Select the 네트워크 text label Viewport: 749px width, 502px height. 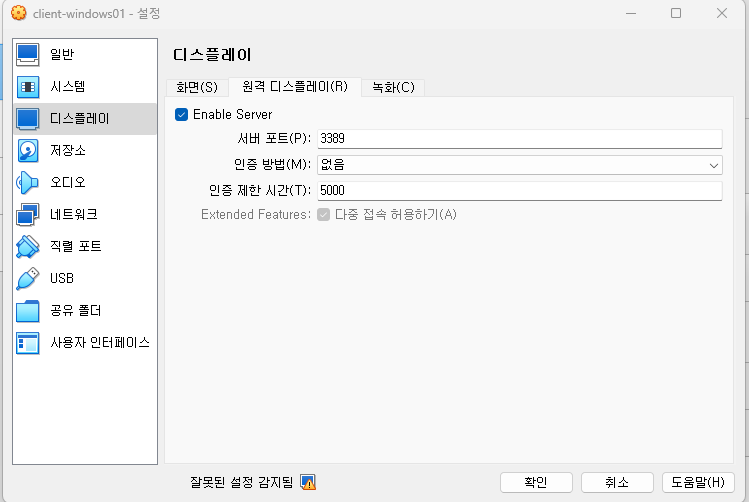pos(74,214)
